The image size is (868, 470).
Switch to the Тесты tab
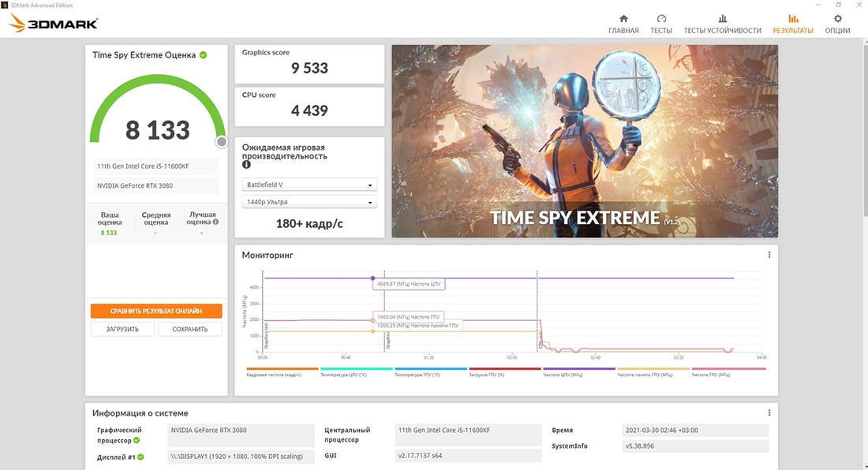pyautogui.click(x=661, y=24)
